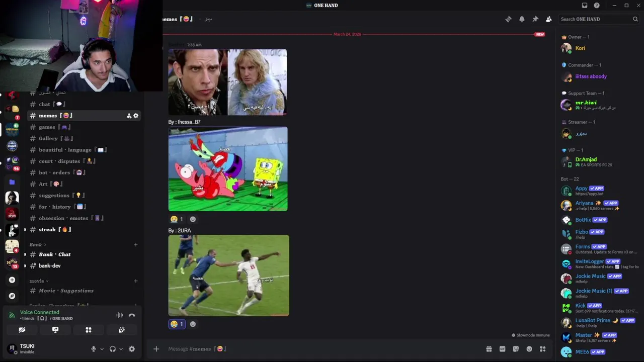Open the suggestions channel
Image resolution: width=644 pixels, height=362 pixels.
(x=84, y=196)
